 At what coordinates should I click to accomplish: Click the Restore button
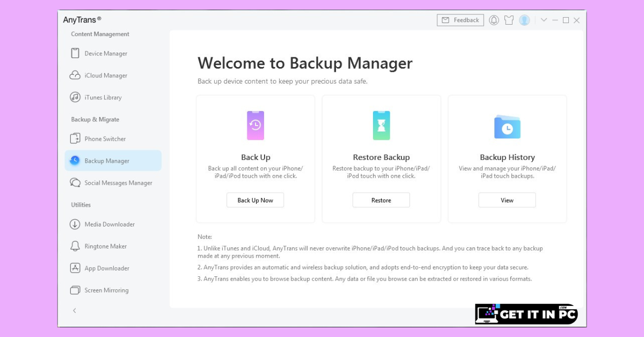[381, 200]
